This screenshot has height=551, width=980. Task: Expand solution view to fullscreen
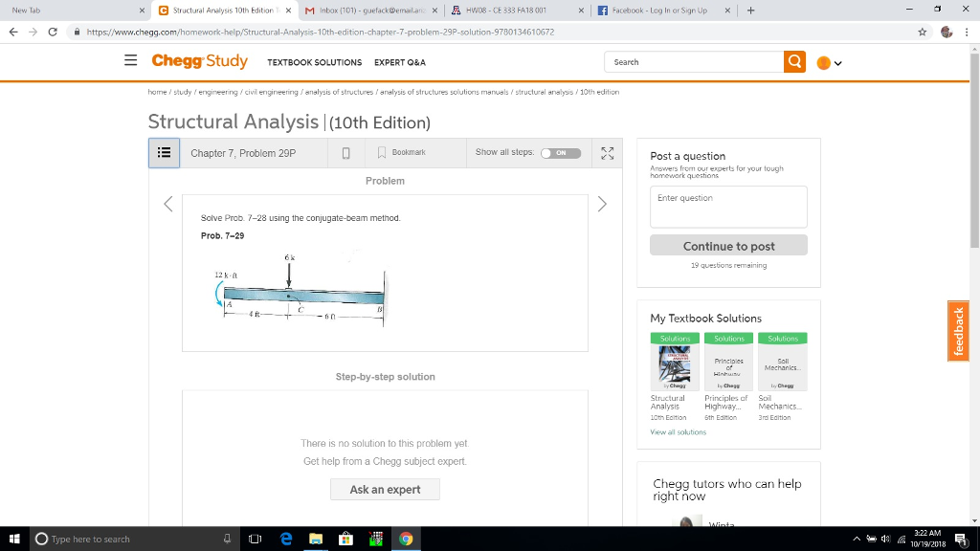pos(607,152)
